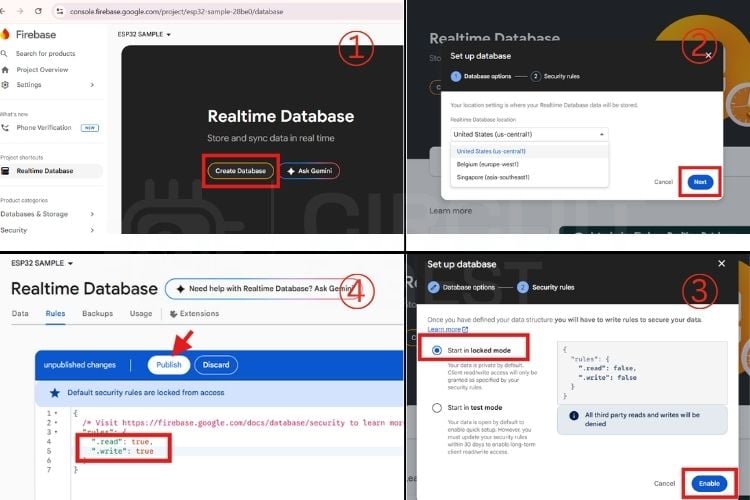
Task: Collapse code fold arrow at line 3
Action: click(x=55, y=432)
